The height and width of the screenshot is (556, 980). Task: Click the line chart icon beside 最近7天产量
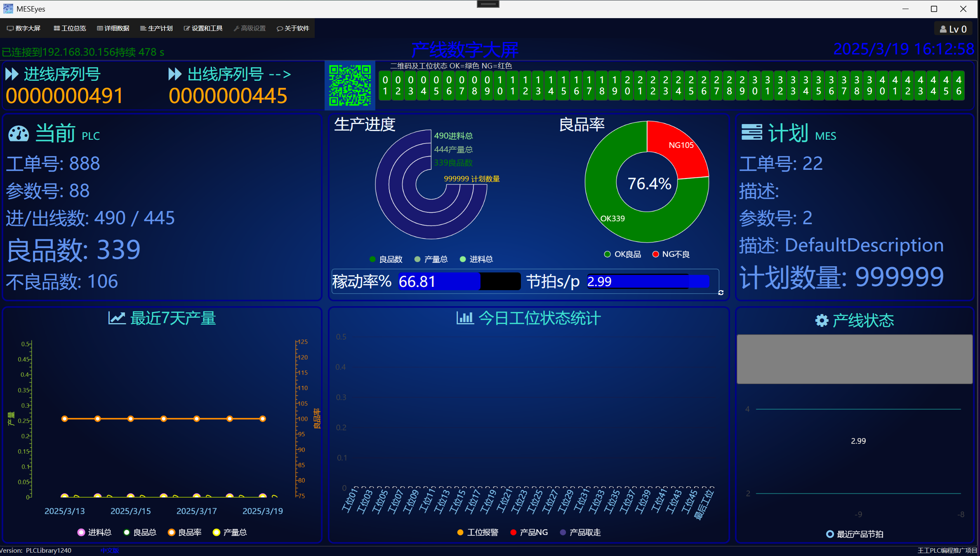pyautogui.click(x=117, y=318)
